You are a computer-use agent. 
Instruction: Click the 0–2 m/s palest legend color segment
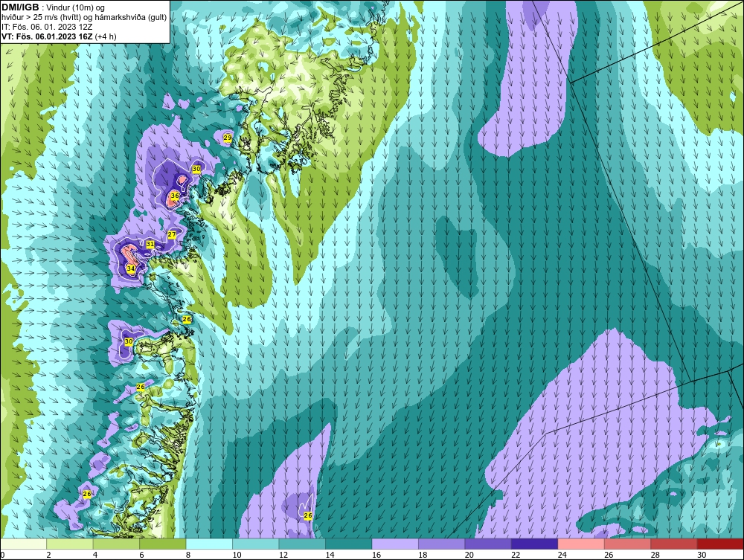[23, 544]
